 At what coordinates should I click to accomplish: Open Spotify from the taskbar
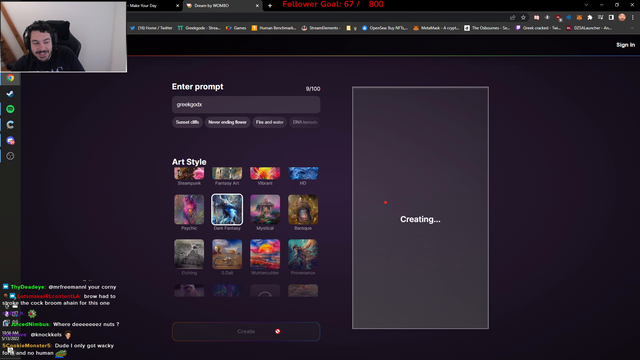[x=10, y=109]
